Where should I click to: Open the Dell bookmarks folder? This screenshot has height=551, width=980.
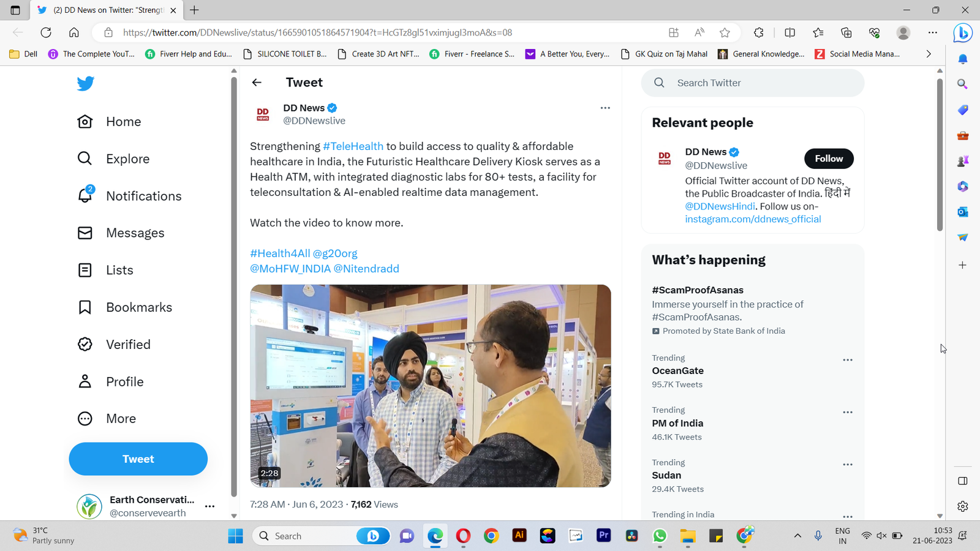24,54
